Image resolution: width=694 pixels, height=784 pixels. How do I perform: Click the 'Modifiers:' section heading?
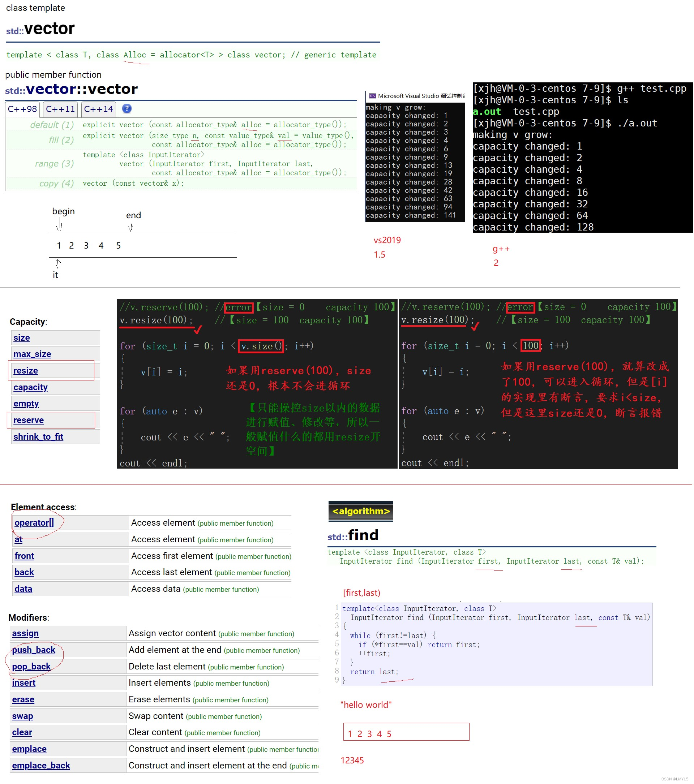coord(29,617)
